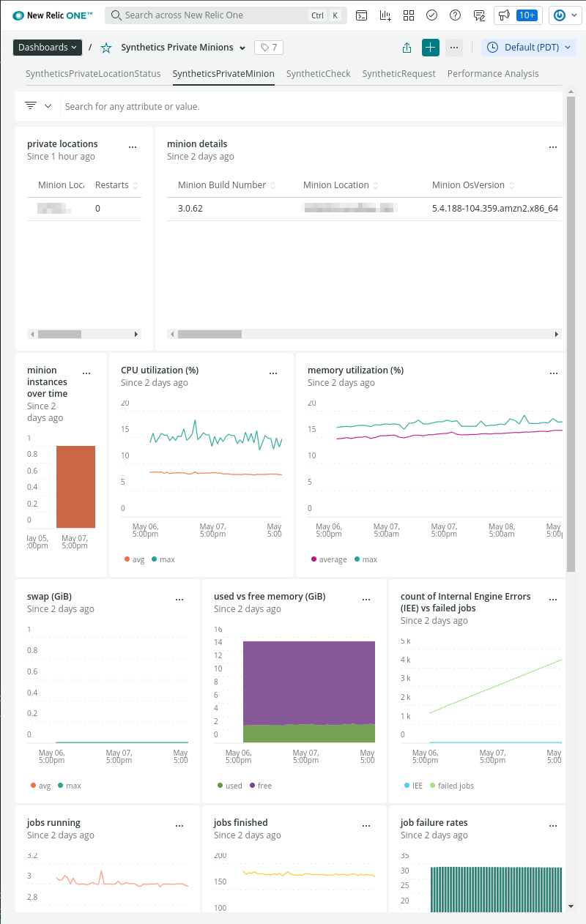586x924 pixels.
Task: Toggle the free series in memory legend
Action: coord(260,786)
